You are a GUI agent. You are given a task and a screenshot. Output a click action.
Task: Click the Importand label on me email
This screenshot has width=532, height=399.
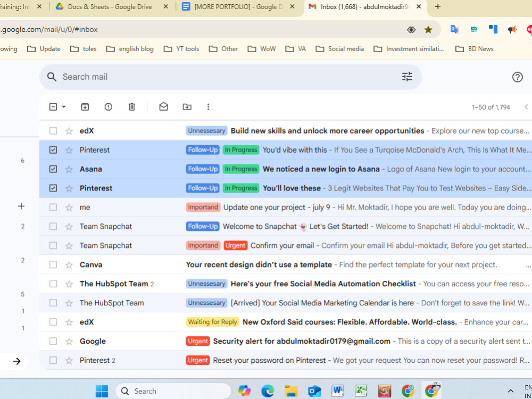point(203,207)
